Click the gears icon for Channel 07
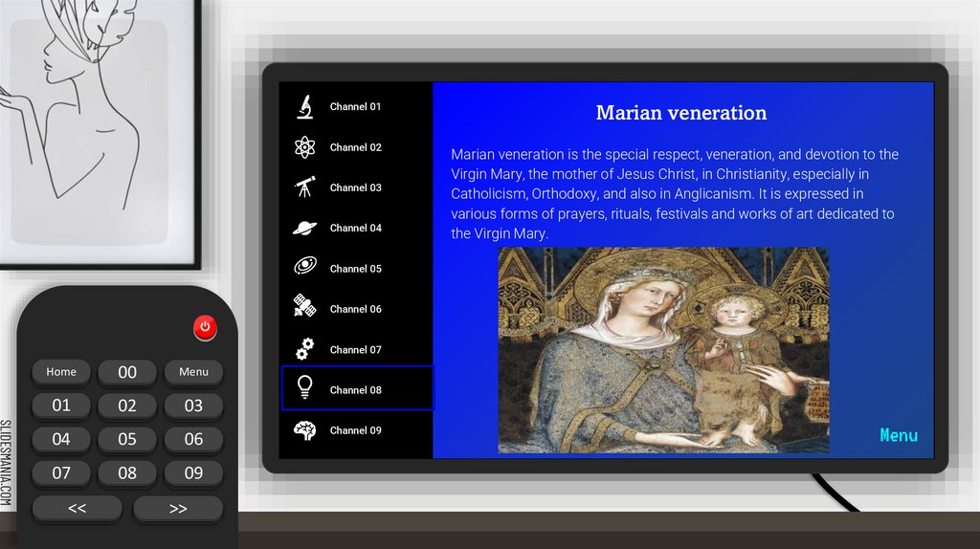The image size is (980, 549). [305, 348]
